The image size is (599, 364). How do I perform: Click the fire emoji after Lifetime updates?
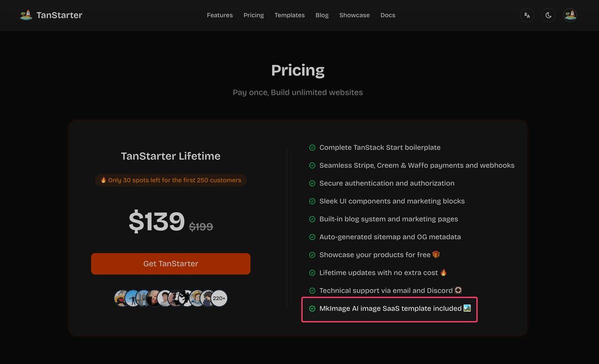(x=443, y=273)
